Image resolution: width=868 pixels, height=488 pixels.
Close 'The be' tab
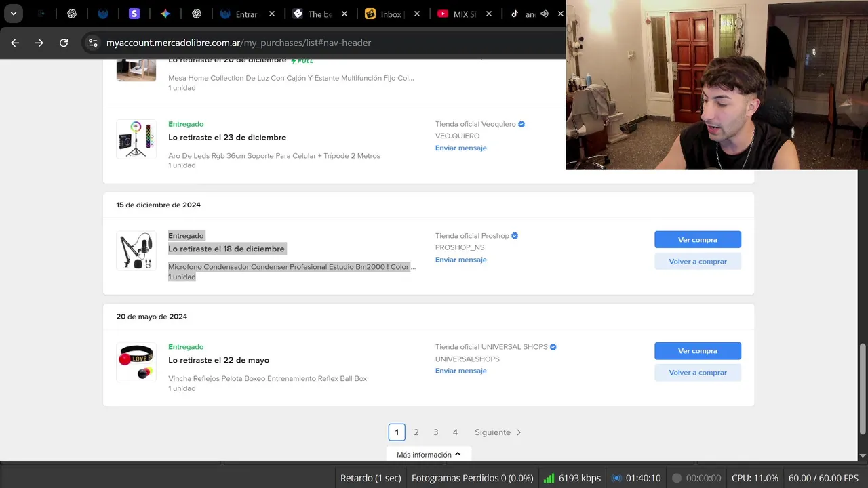pyautogui.click(x=344, y=14)
